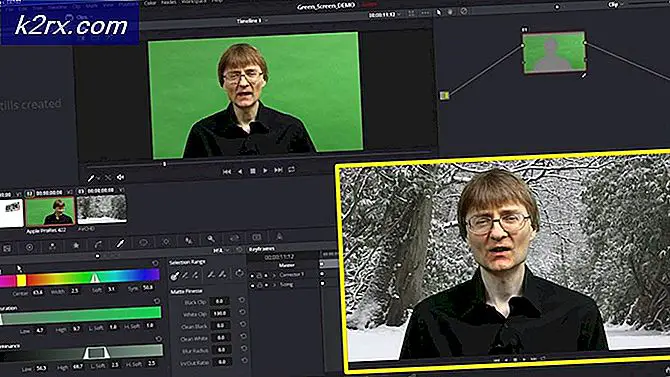Click the luminance range handle
This screenshot has width=670, height=377.
pyautogui.click(x=96, y=353)
